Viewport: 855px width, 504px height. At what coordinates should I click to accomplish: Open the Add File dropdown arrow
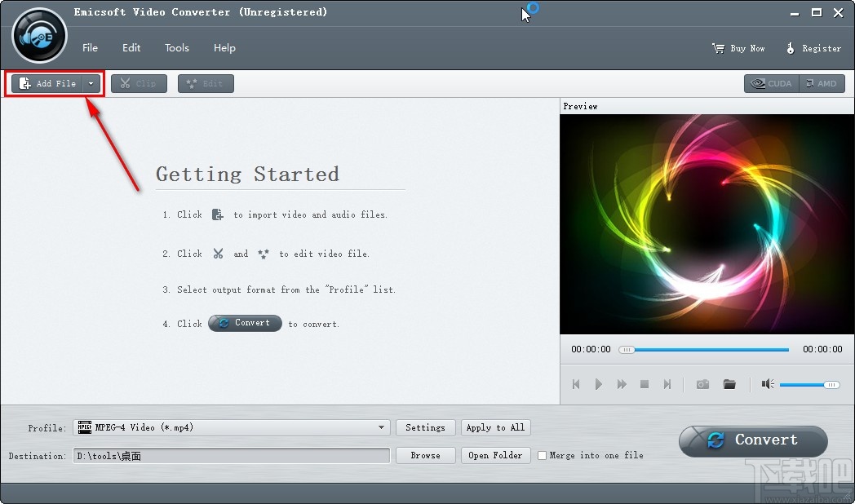click(x=91, y=83)
